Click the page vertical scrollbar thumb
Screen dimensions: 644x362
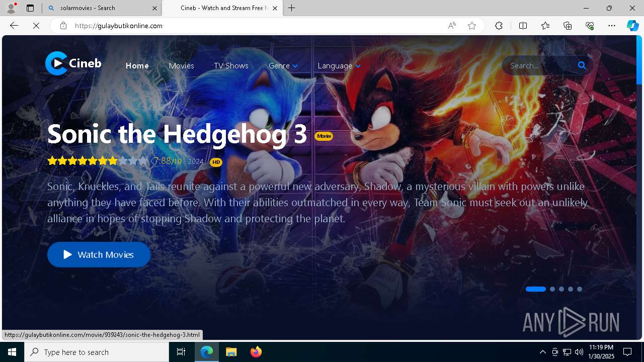[639, 60]
